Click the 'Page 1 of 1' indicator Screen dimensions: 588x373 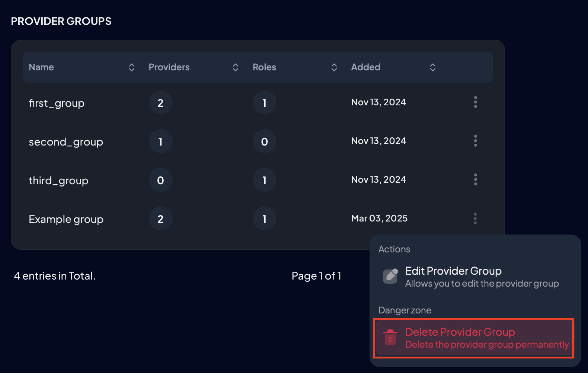pos(316,276)
